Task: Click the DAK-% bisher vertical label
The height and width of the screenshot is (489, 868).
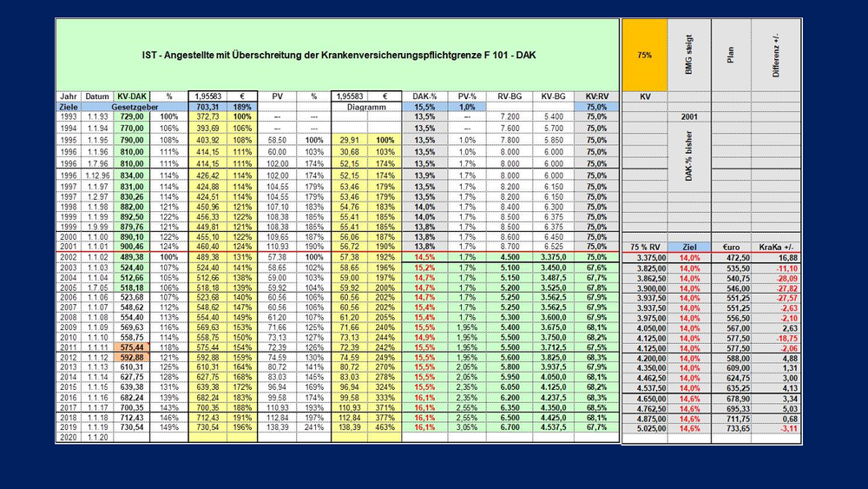Action: click(689, 156)
